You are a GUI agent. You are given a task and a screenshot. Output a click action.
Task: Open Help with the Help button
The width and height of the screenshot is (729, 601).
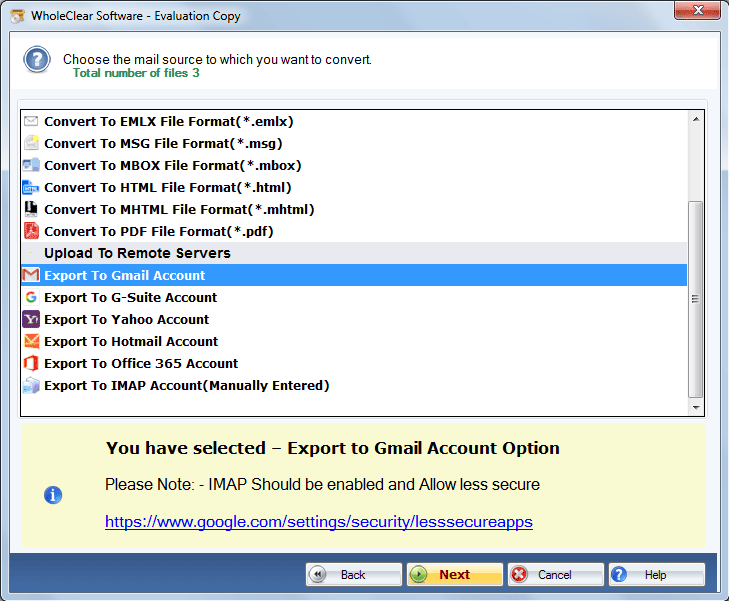coord(656,575)
